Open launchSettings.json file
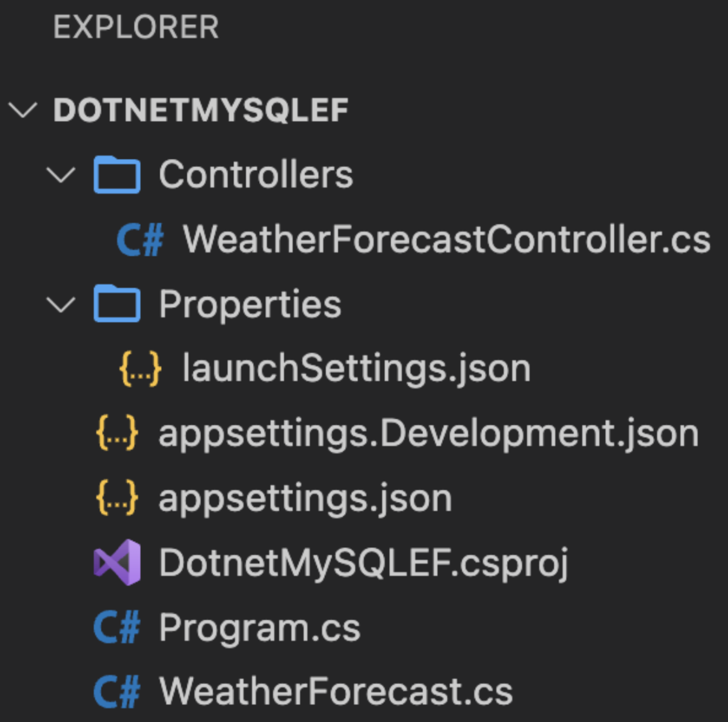Screen dimensions: 728x722 (356, 369)
